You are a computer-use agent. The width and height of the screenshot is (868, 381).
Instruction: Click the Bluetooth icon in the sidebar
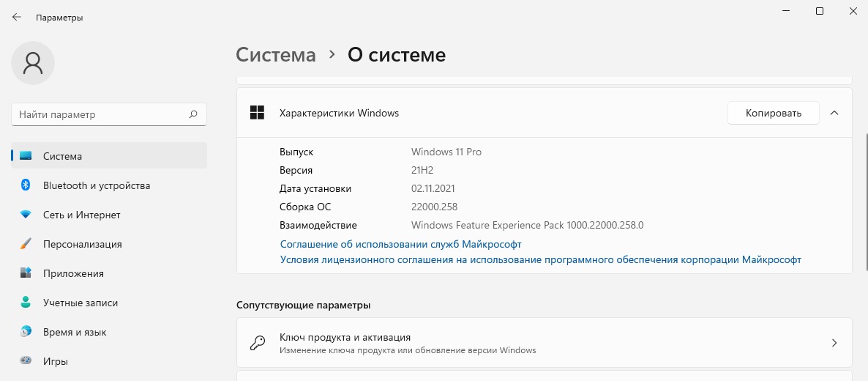tap(26, 185)
